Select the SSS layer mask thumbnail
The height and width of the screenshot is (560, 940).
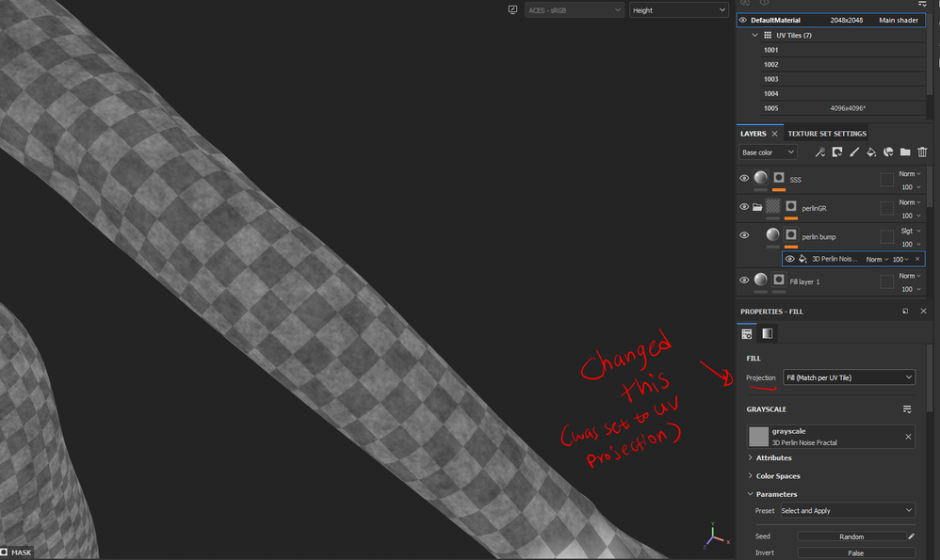click(x=779, y=177)
